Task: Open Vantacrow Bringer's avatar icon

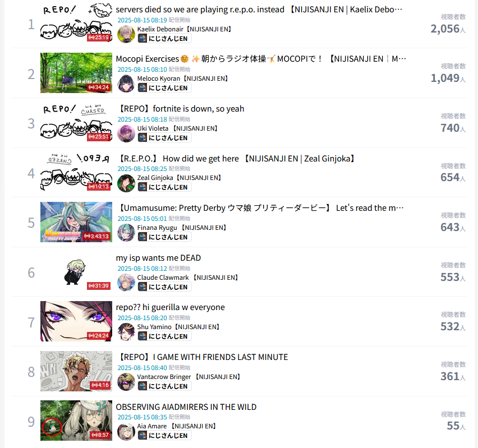Action: [126, 382]
